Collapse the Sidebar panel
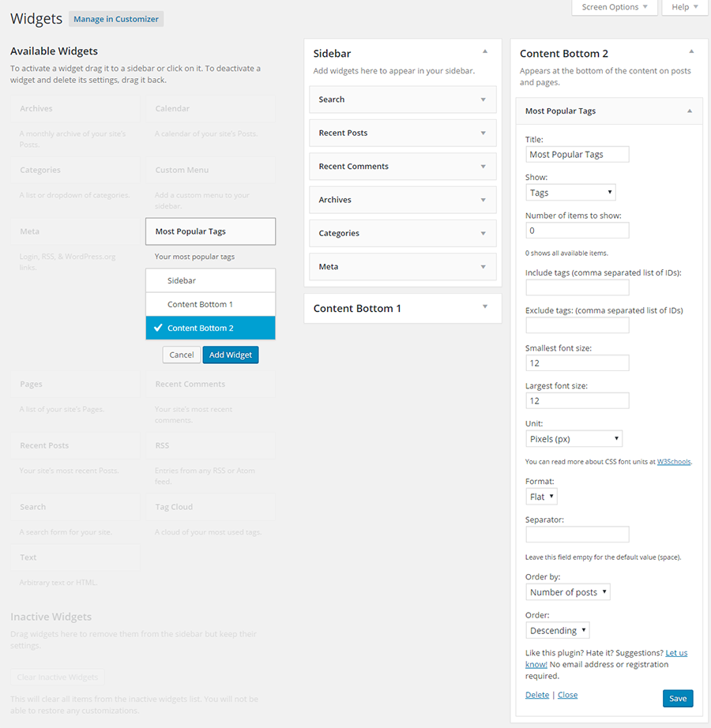The height and width of the screenshot is (728, 711). coord(484,49)
